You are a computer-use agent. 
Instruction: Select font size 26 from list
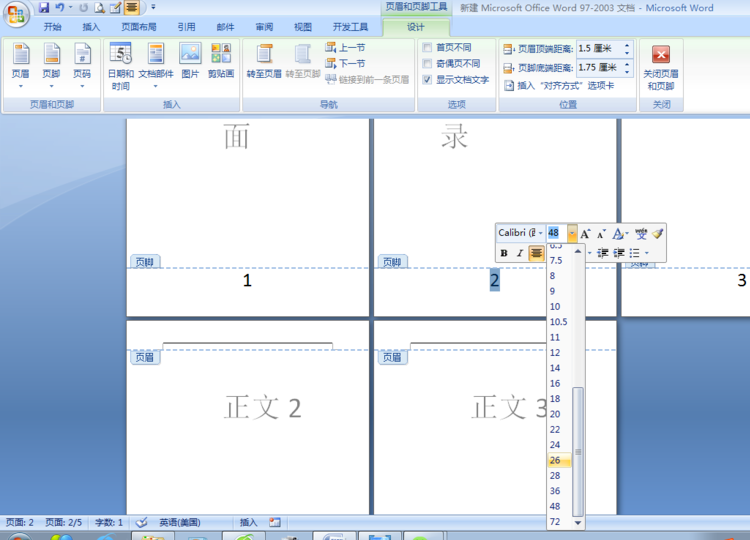click(559, 460)
